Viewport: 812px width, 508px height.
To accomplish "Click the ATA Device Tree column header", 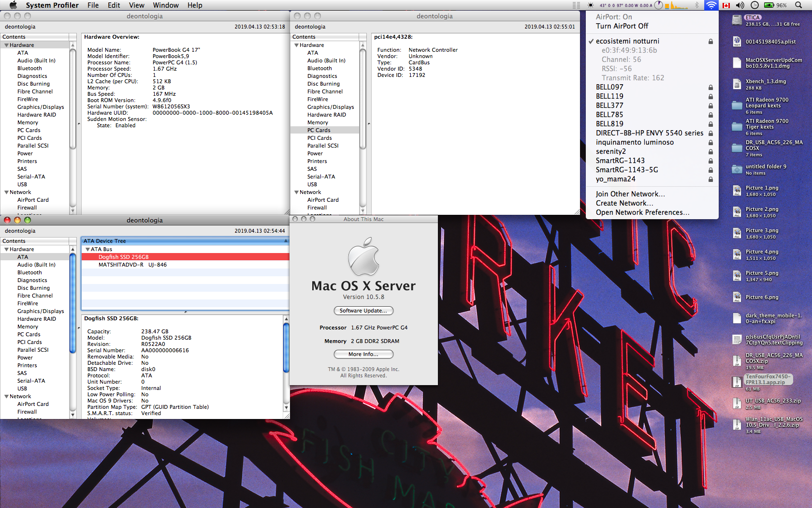I will (185, 241).
